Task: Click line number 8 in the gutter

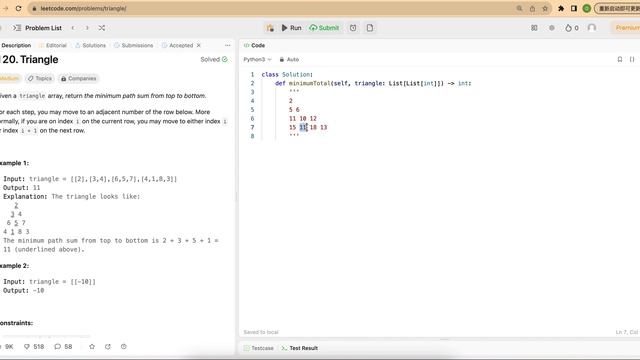Action: pyautogui.click(x=252, y=136)
